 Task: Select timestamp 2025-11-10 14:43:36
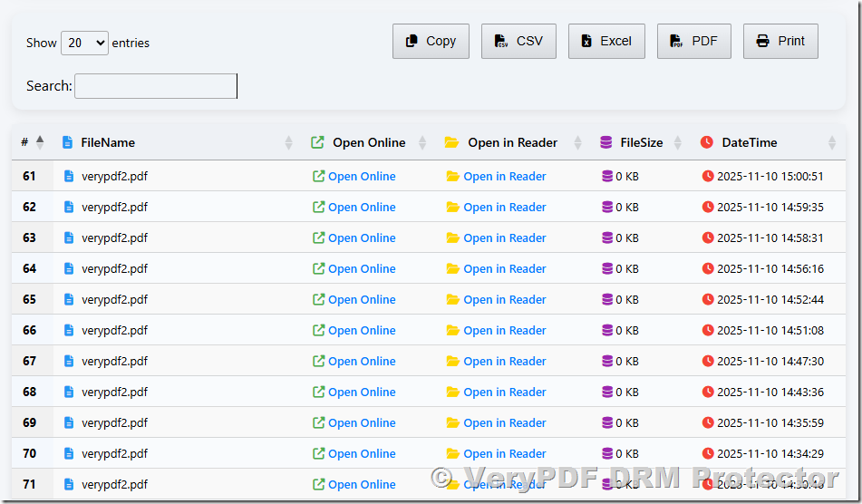(x=770, y=392)
